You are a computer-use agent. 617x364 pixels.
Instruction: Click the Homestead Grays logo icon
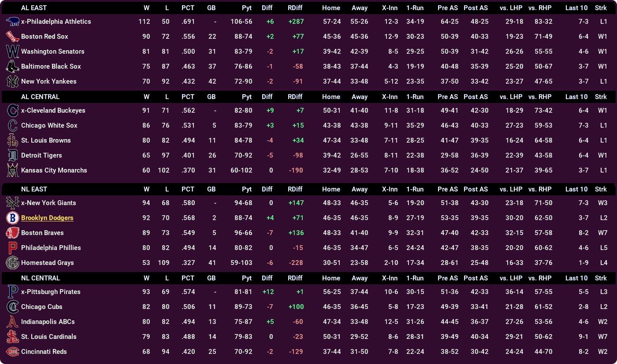12,263
